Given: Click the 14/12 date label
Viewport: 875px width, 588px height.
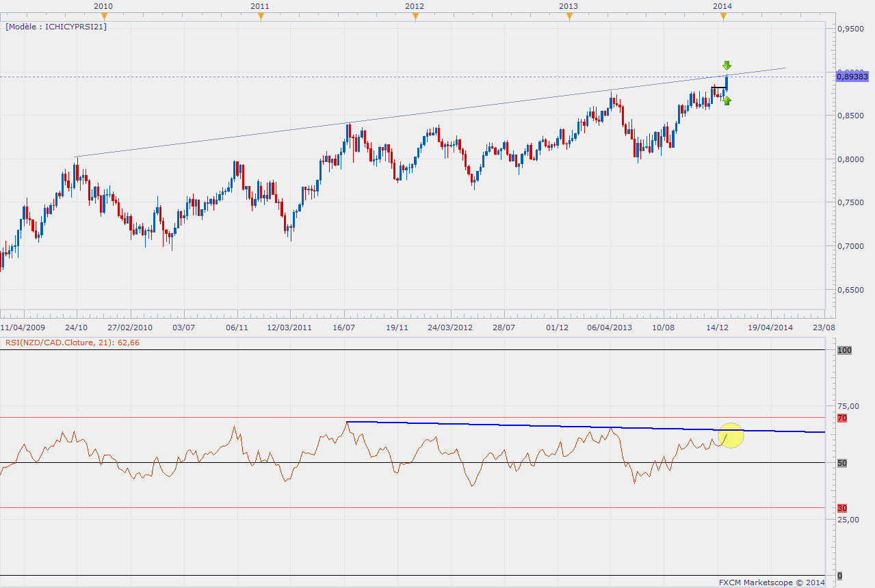Looking at the screenshot, I should pyautogui.click(x=717, y=328).
